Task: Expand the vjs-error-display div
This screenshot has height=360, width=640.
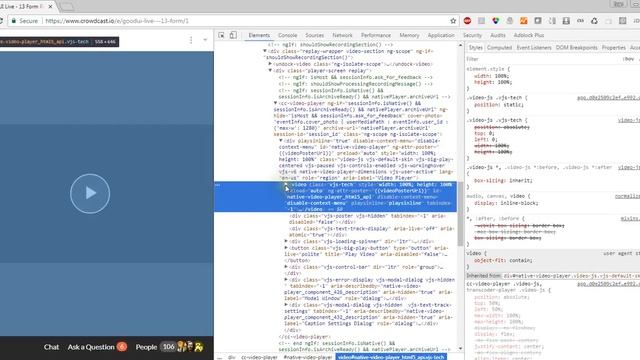Action: [x=286, y=280]
